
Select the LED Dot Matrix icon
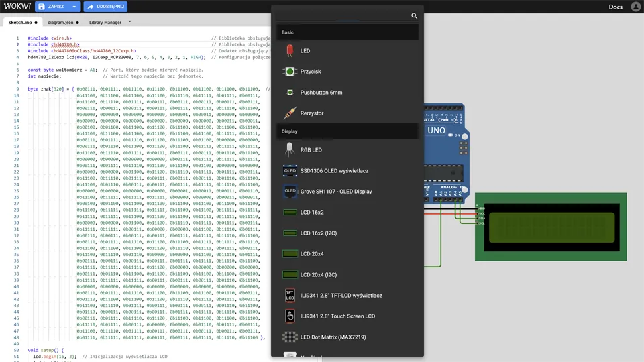(x=290, y=337)
